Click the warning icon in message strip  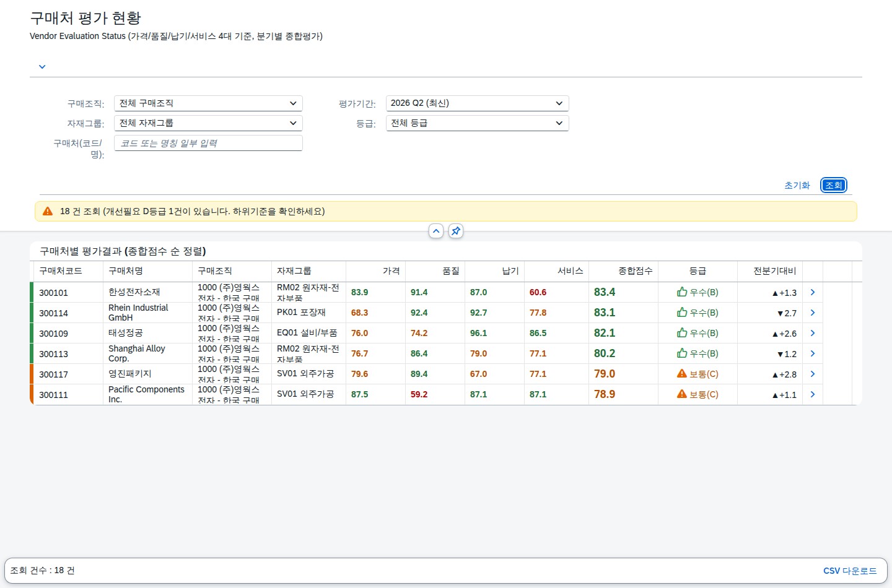[x=48, y=211]
